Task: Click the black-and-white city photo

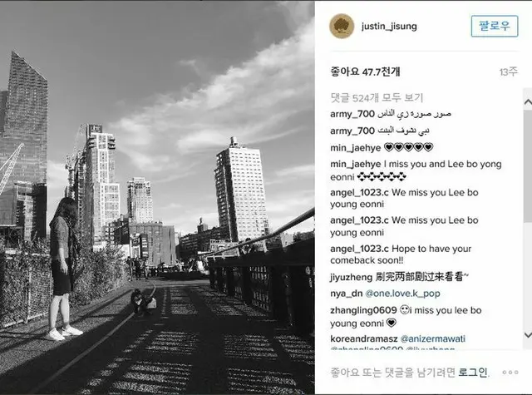Action: coord(157,198)
